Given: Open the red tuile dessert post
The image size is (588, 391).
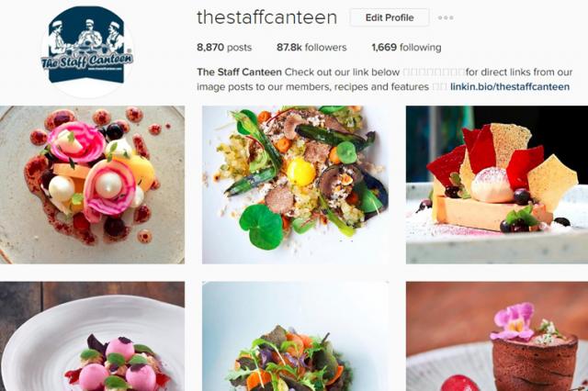Looking at the screenshot, I should coord(497,184).
